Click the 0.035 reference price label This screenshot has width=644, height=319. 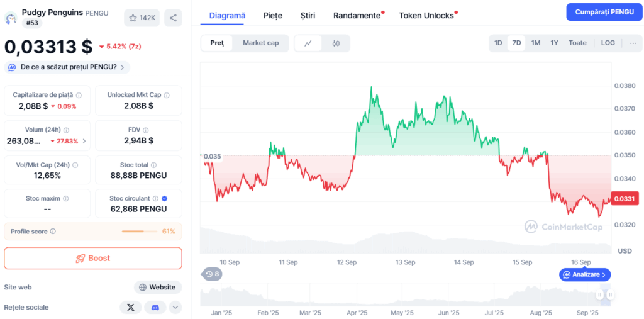click(212, 156)
